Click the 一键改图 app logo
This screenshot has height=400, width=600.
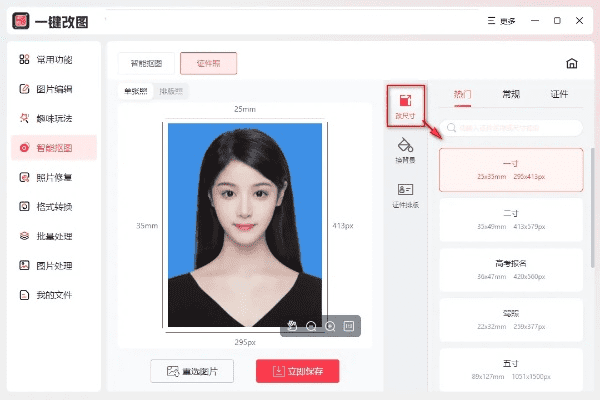[21, 21]
